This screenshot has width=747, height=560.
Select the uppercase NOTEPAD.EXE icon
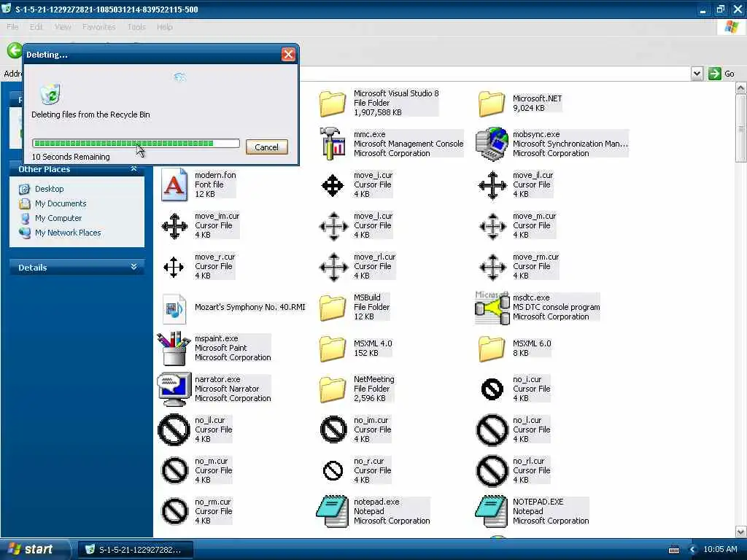tap(492, 511)
